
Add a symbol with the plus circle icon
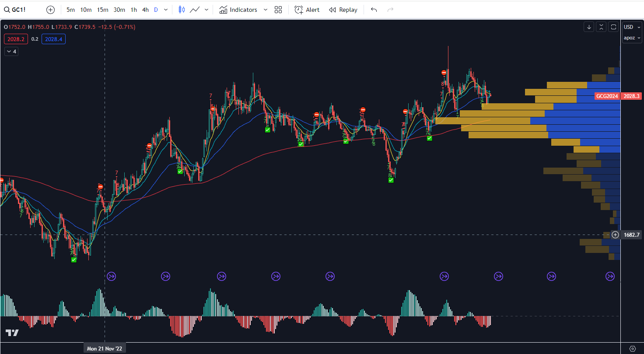point(50,10)
